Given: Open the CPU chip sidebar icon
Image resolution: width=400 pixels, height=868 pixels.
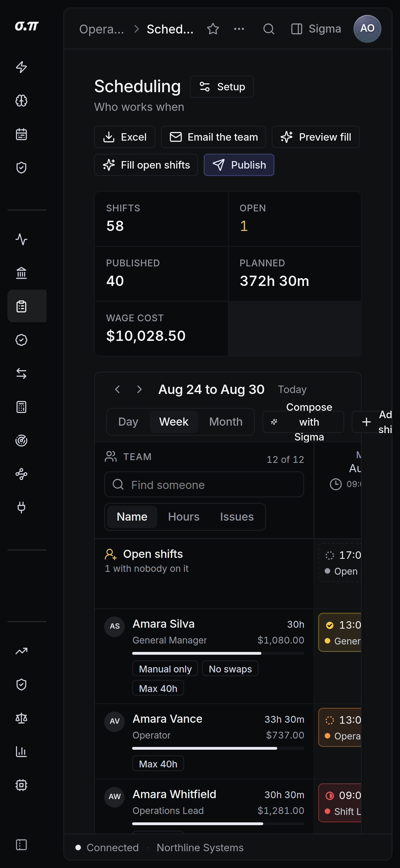Looking at the screenshot, I should point(21,785).
